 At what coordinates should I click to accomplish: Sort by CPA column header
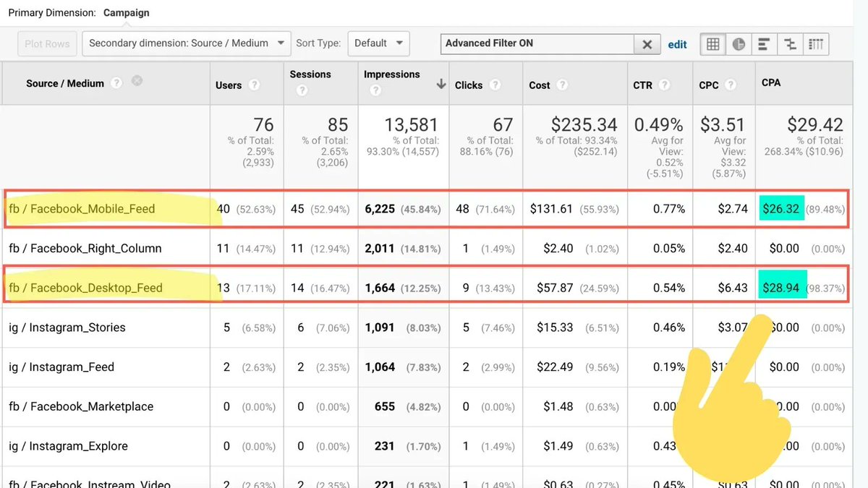771,82
